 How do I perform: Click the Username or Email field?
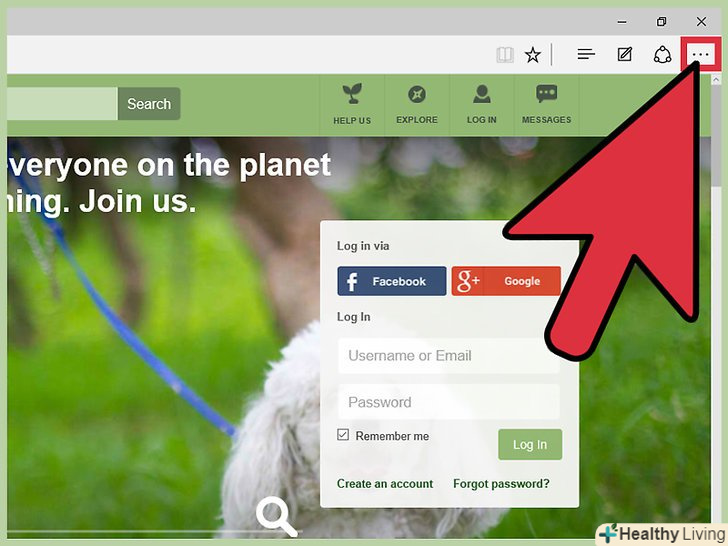(x=448, y=356)
